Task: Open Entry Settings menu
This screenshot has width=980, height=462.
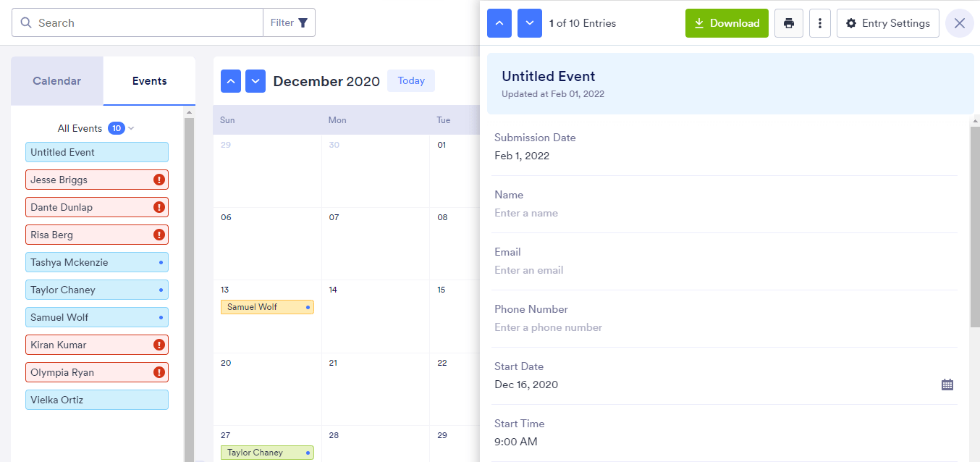Action: click(x=887, y=23)
